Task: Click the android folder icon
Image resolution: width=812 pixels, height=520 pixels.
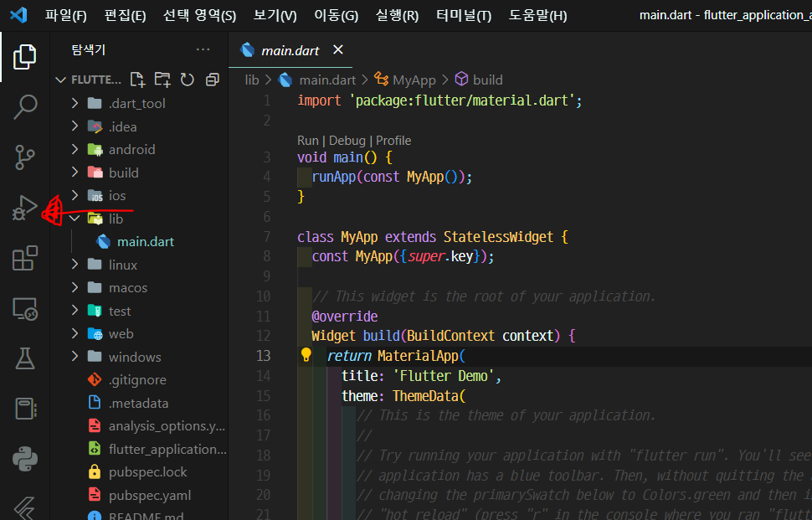Action: (x=95, y=150)
